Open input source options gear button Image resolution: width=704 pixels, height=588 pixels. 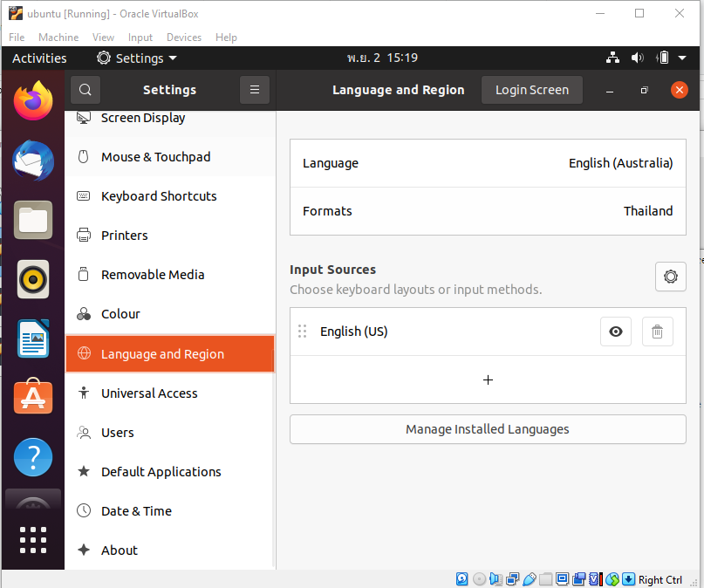coord(670,277)
